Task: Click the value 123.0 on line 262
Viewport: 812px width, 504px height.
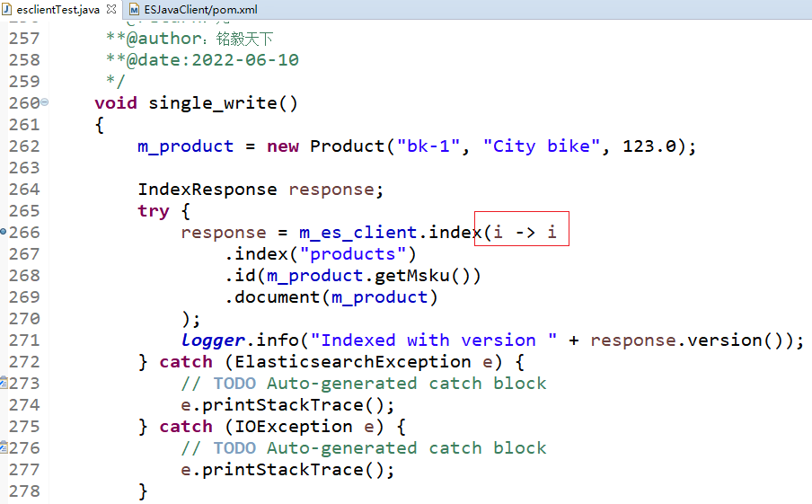Action: 649,146
